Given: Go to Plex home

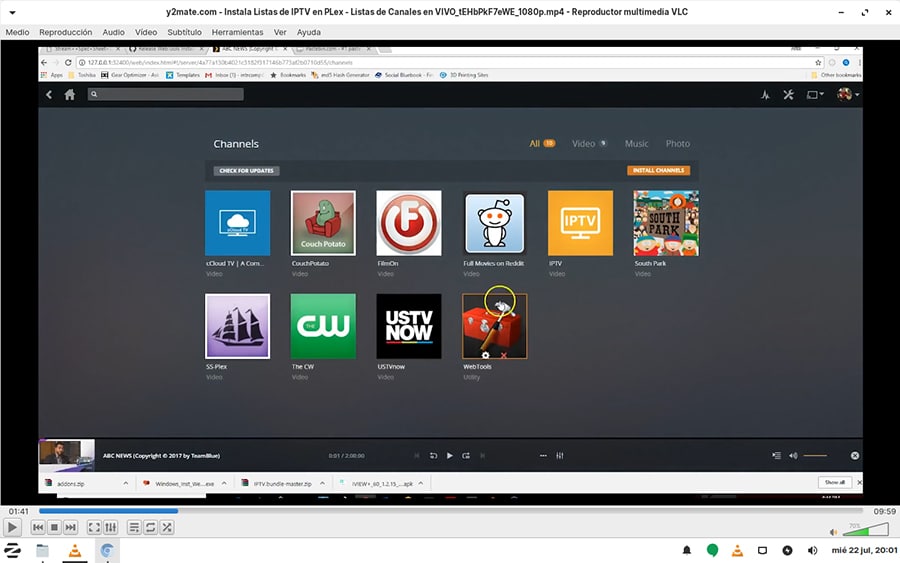Looking at the screenshot, I should pos(69,95).
